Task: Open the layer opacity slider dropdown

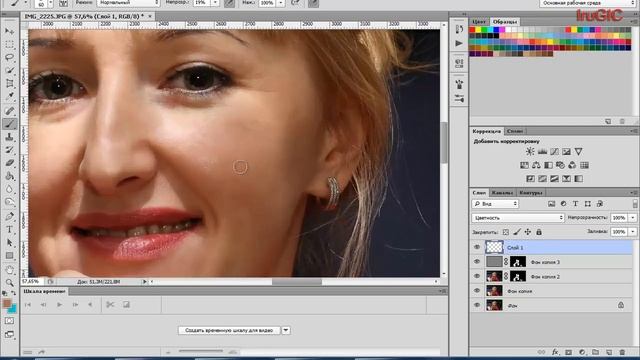Action: tap(633, 218)
